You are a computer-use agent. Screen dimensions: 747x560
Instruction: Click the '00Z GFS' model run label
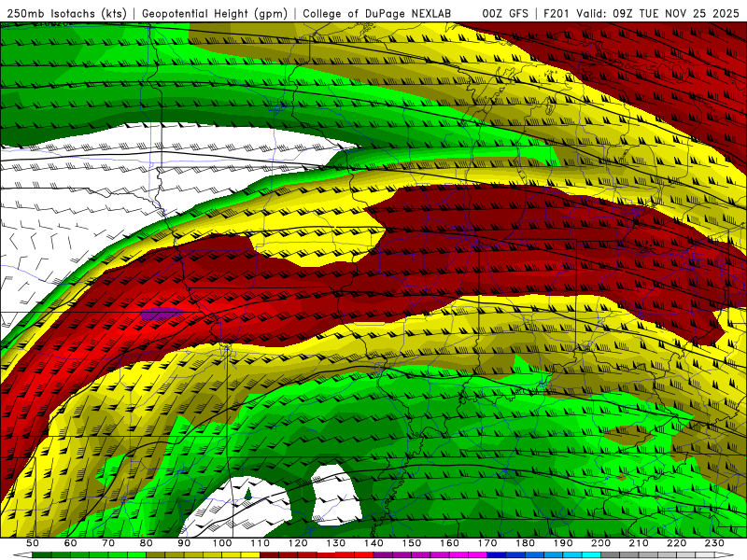click(505, 14)
